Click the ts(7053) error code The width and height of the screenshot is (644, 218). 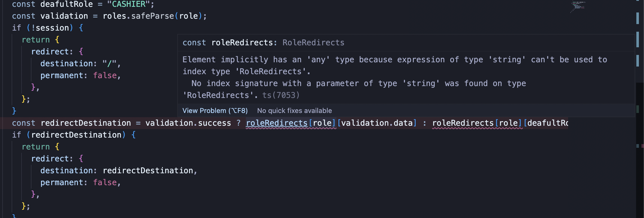click(281, 95)
